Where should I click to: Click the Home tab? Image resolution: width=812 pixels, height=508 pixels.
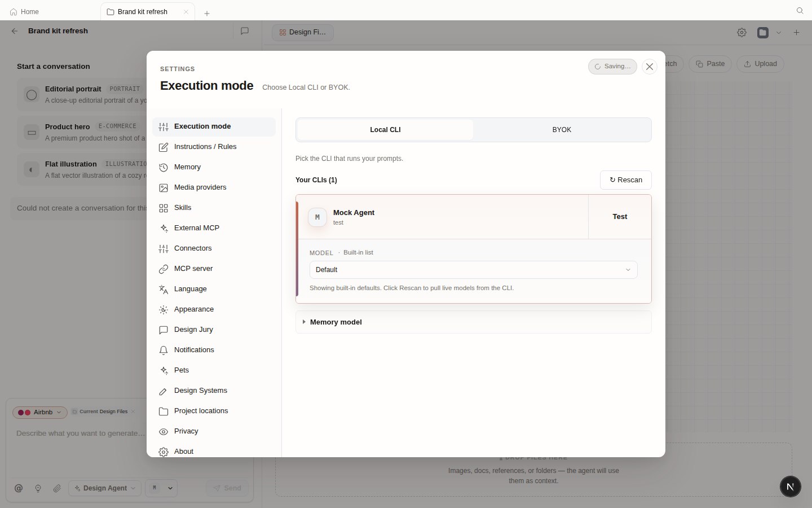25,12
